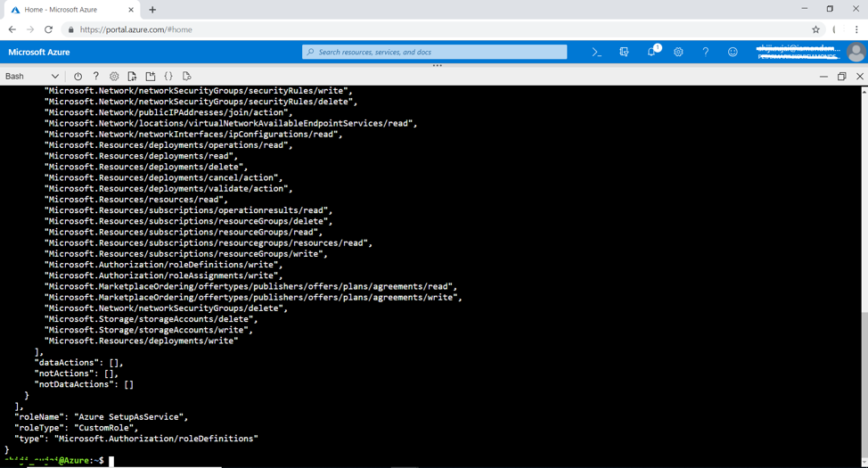Open the Directory and subscription filter
Viewport: 868px width, 468px height.
pos(624,53)
